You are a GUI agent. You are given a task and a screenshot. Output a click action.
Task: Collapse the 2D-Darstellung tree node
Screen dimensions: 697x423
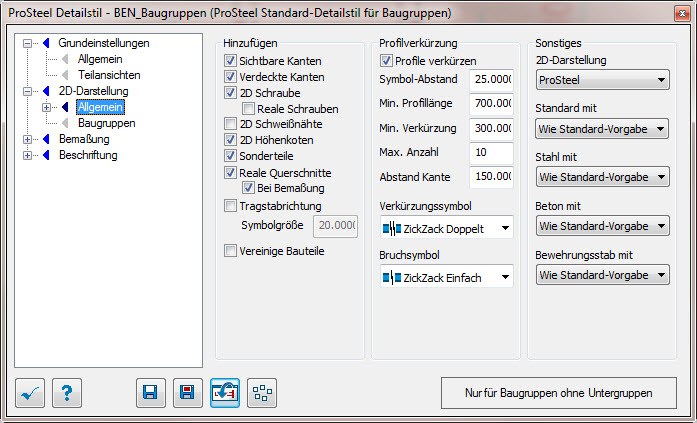point(28,91)
